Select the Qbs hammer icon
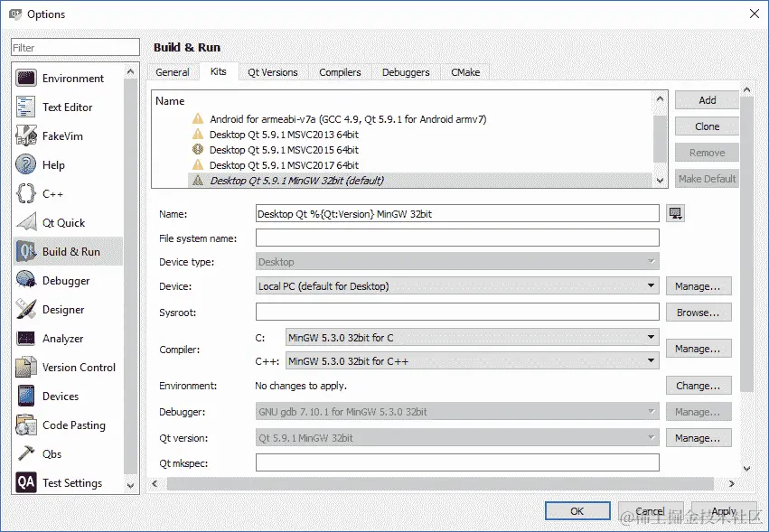This screenshot has height=532, width=769. 25,454
